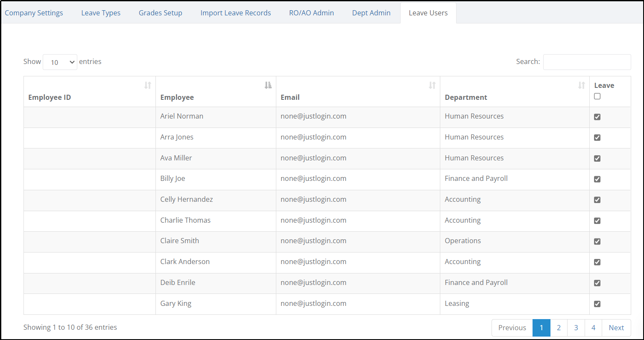Select the Leave Users tab
The height and width of the screenshot is (340, 644).
(428, 13)
